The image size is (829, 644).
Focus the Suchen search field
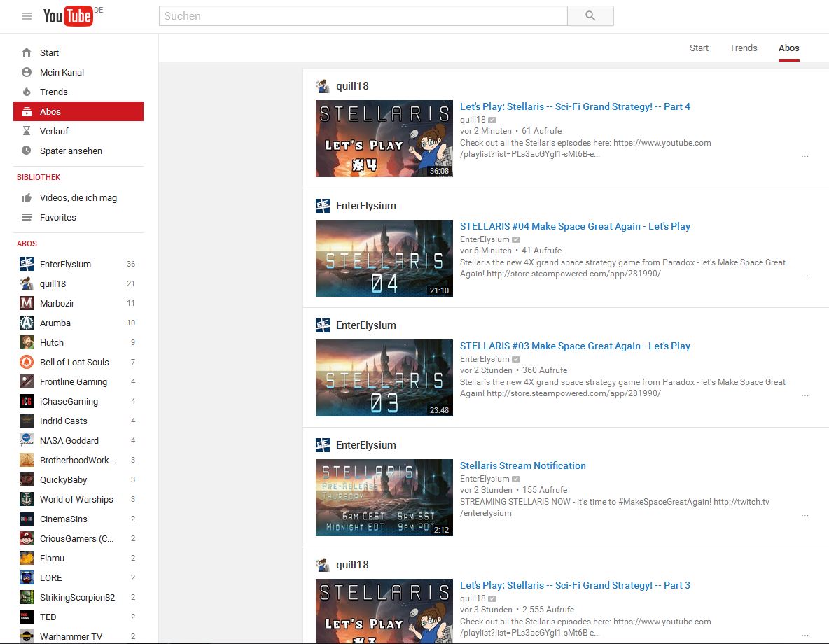click(363, 16)
